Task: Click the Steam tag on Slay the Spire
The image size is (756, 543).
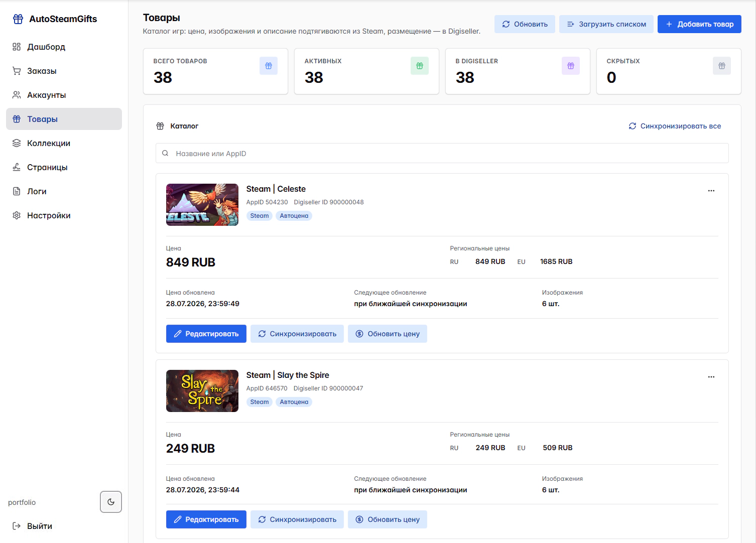Action: [260, 402]
